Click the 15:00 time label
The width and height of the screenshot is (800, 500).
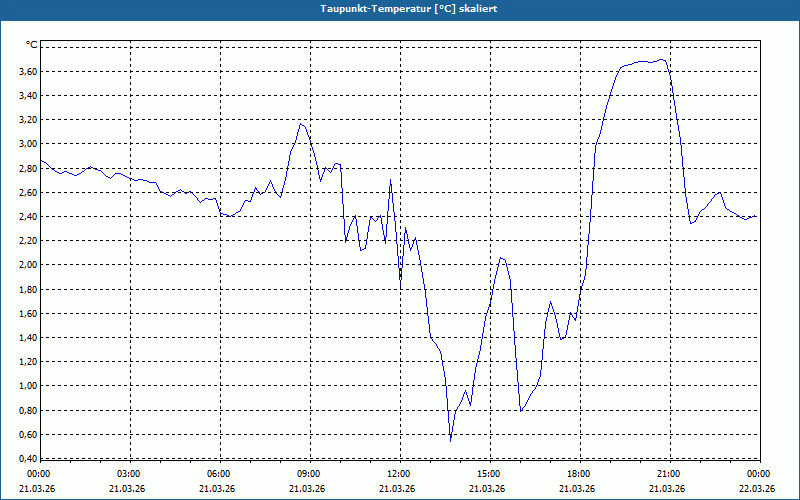[489, 474]
